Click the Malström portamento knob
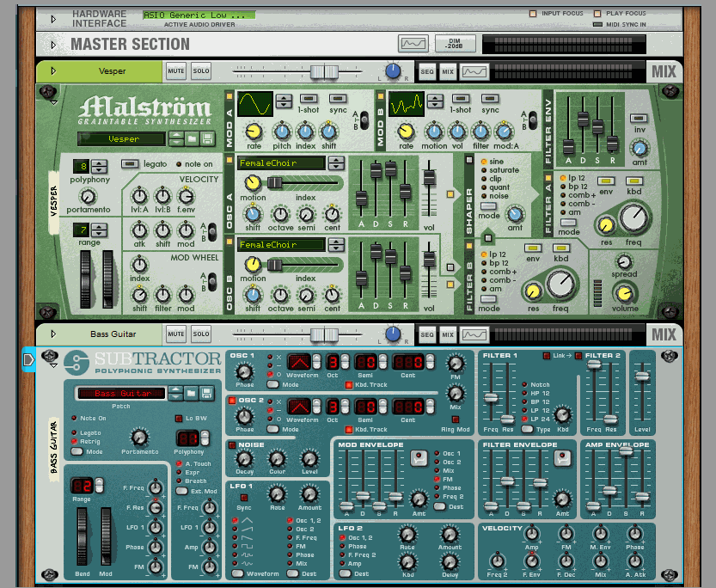Viewport: 716px width, 588px height. 88,197
